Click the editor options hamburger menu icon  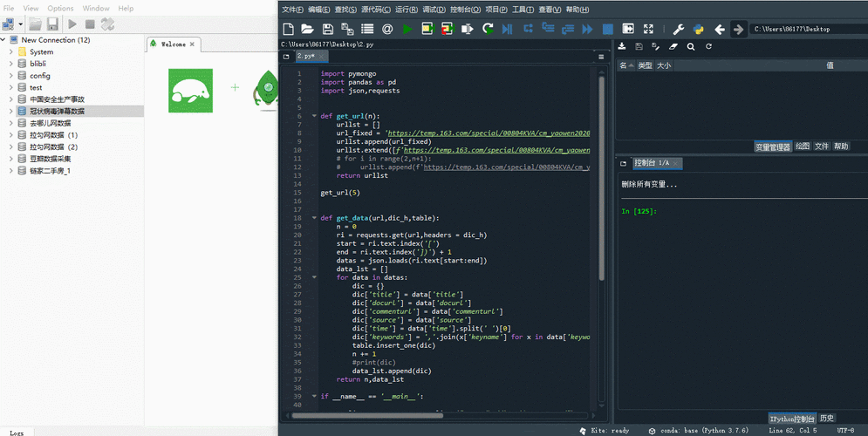(x=601, y=57)
